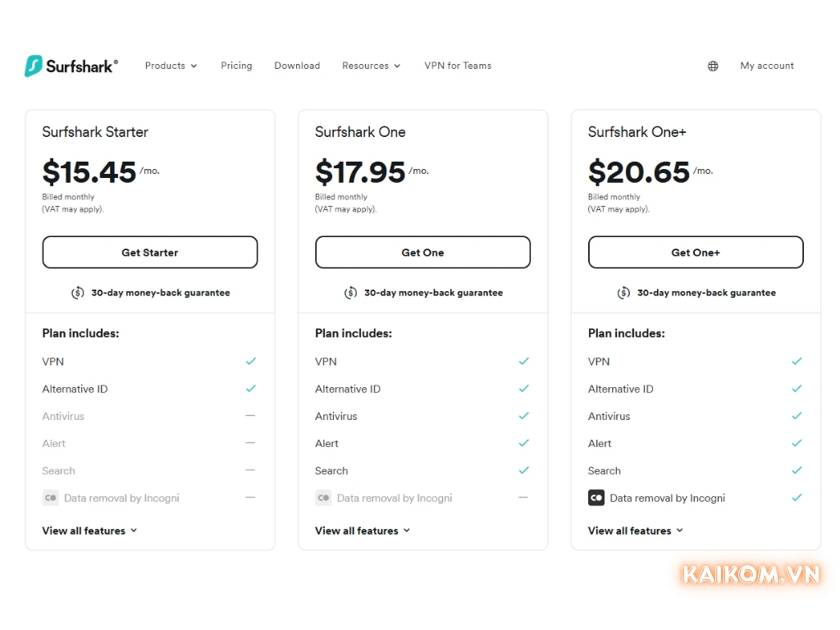Image resolution: width=840 pixels, height=630 pixels.
Task: Click money-back guarantee icon under Get One+
Action: tap(623, 293)
